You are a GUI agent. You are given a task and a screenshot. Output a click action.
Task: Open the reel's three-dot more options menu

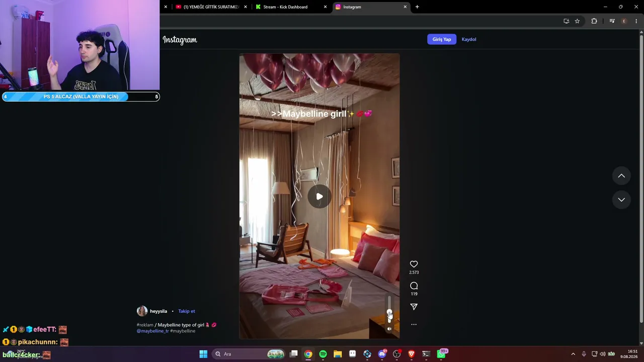pyautogui.click(x=414, y=324)
